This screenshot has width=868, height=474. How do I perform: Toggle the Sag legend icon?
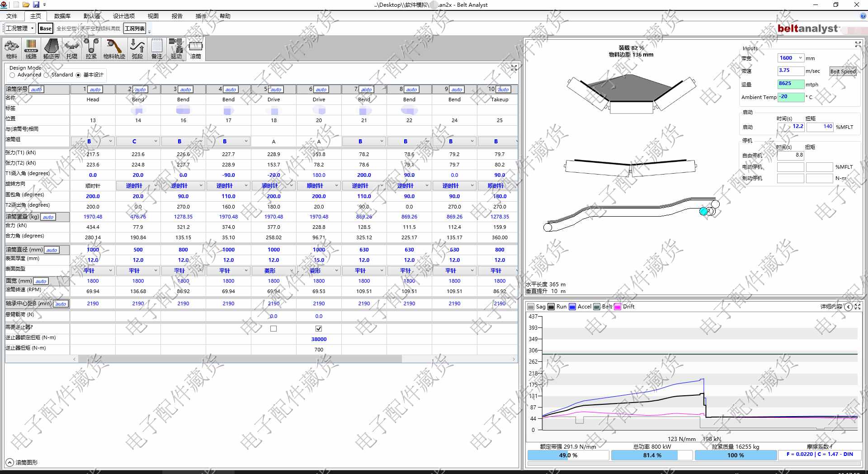pos(531,307)
